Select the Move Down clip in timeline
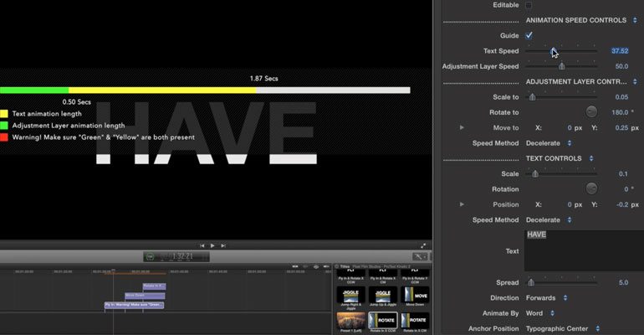The height and width of the screenshot is (335, 644). coord(145,296)
